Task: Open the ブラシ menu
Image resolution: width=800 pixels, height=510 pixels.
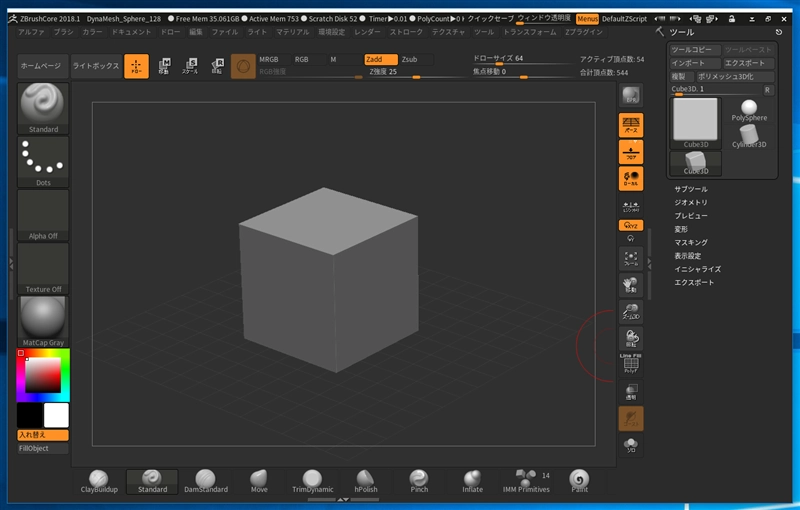Action: click(x=64, y=32)
